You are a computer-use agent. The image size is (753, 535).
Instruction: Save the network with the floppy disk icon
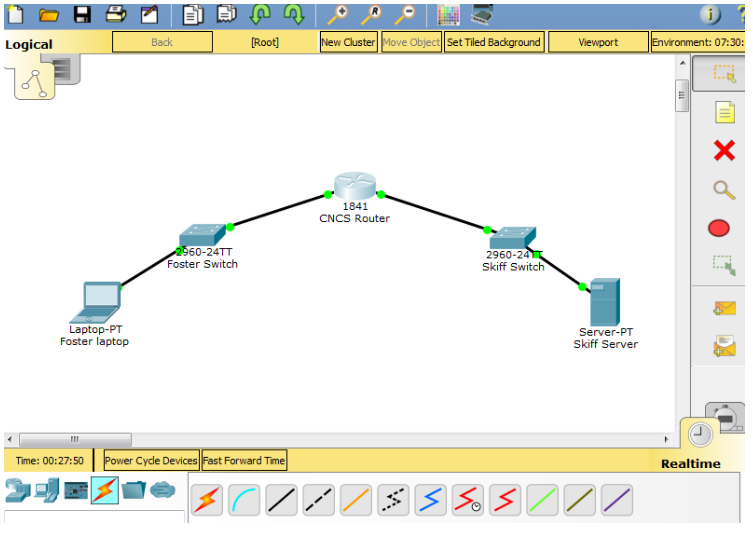click(82, 14)
